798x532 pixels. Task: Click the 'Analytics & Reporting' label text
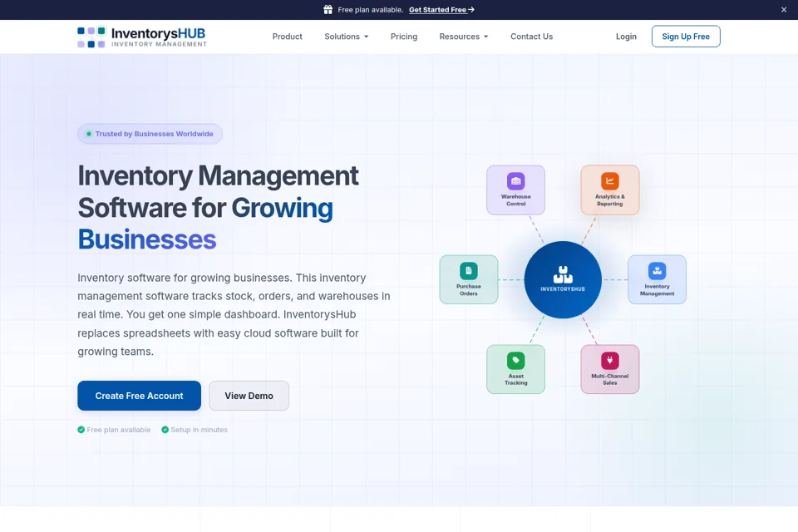pyautogui.click(x=609, y=200)
